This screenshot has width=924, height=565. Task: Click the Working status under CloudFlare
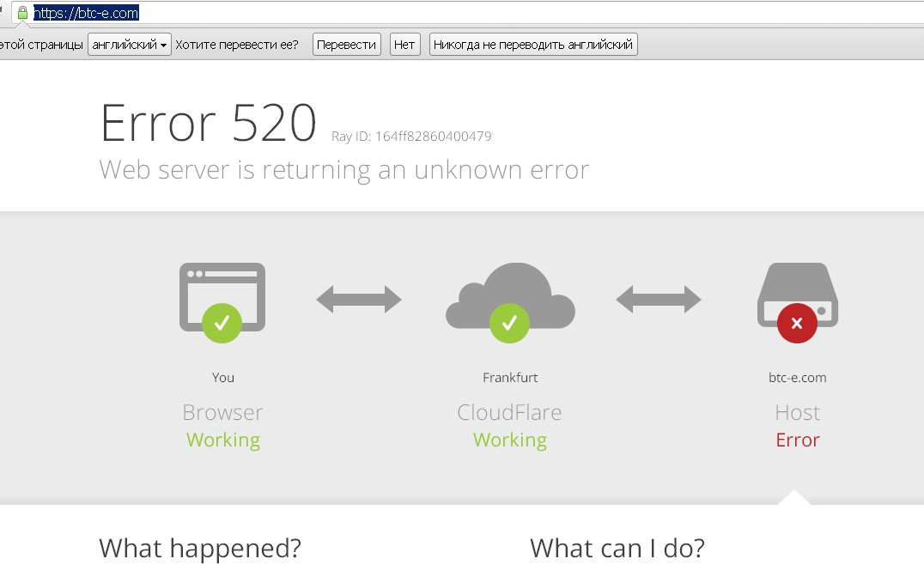(x=509, y=440)
